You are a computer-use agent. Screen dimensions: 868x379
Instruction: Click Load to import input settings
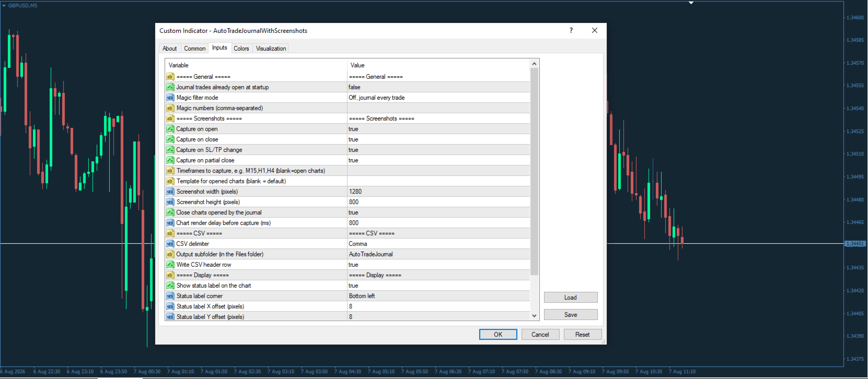pos(571,298)
